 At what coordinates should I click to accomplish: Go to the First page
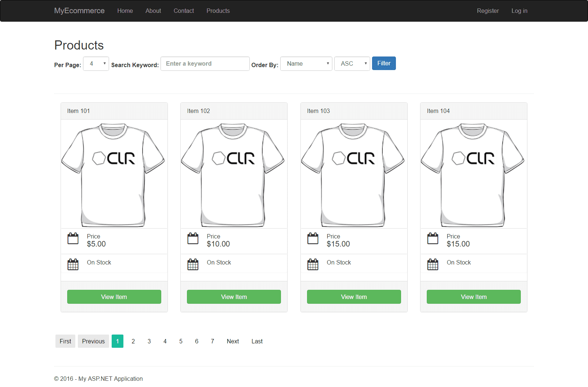[x=65, y=341]
